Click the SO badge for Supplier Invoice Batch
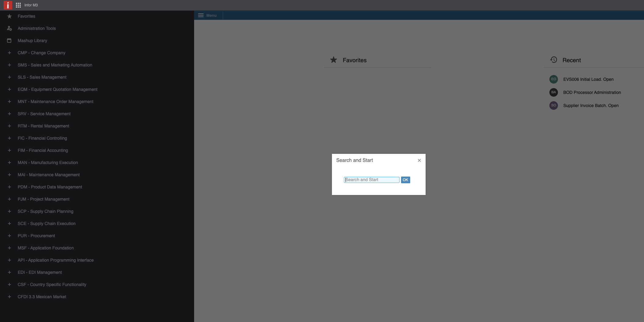The image size is (644, 322). (553, 106)
